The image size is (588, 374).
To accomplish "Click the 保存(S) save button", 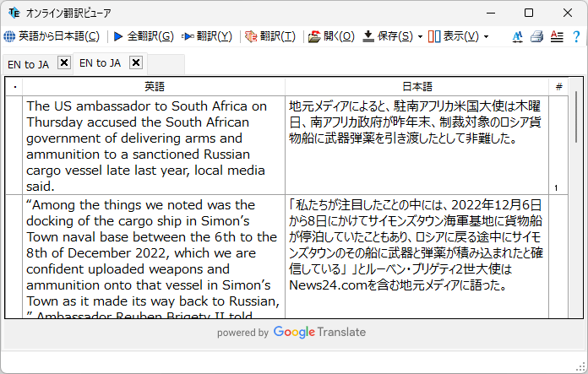I will pos(388,36).
